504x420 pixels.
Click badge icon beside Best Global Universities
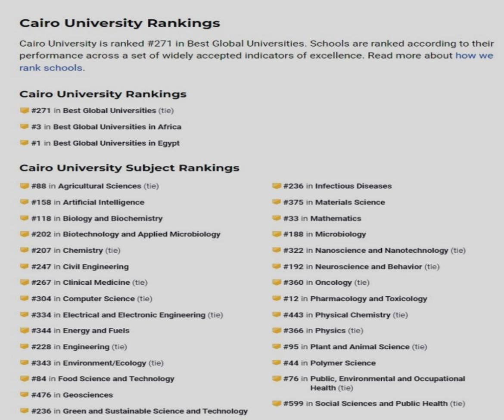click(24, 111)
